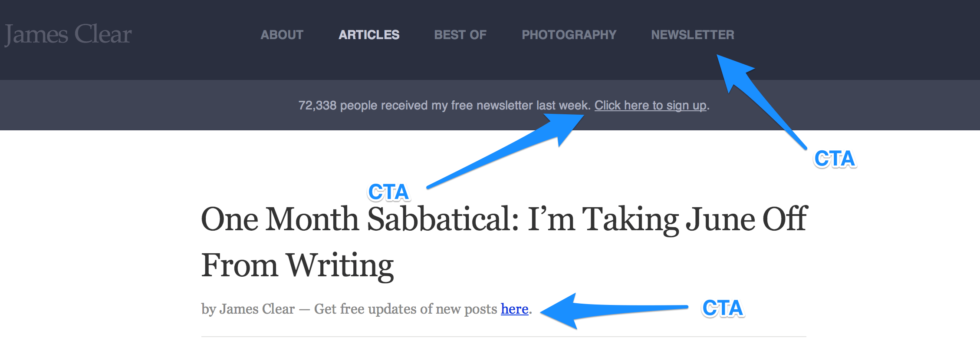Screen dimensions: 980x351
Task: Visit the PHOTOGRAPHY section
Action: click(x=569, y=35)
